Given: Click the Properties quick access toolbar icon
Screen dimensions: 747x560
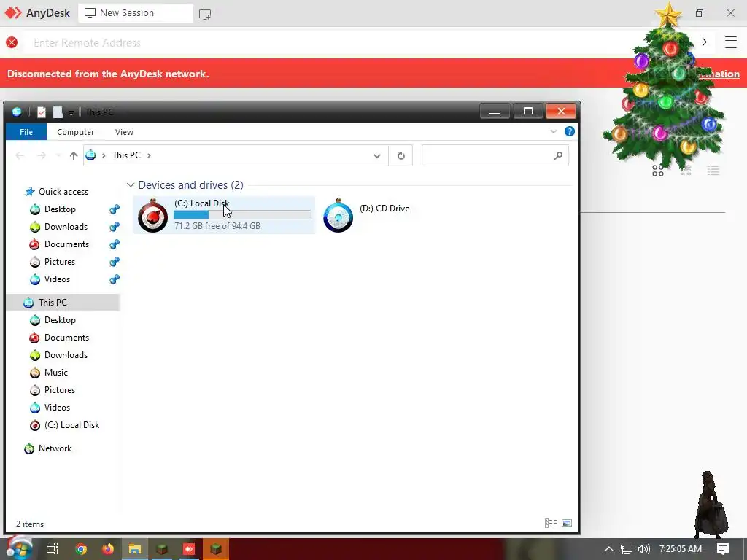Looking at the screenshot, I should point(42,112).
